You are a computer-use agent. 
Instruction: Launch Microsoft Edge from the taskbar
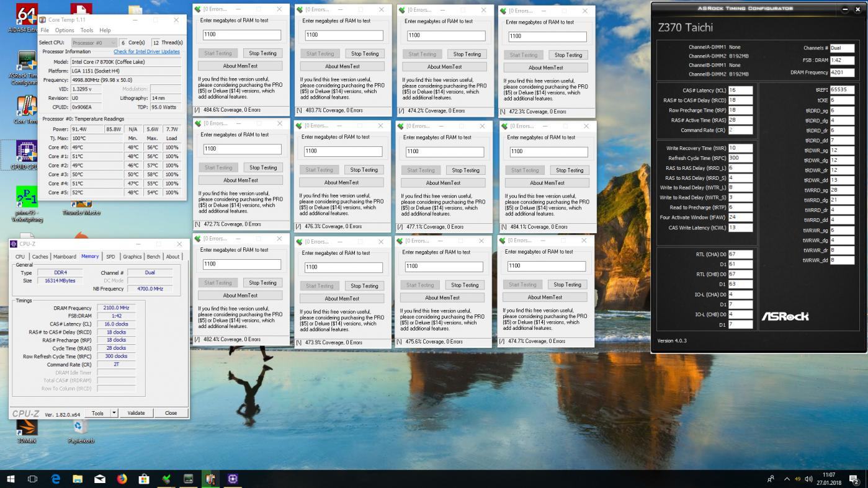click(55, 479)
